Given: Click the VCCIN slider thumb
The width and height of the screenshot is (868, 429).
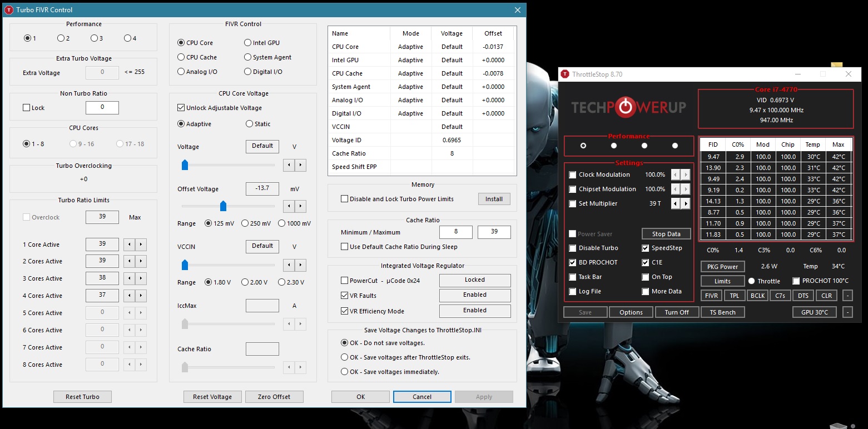Looking at the screenshot, I should coord(185,265).
